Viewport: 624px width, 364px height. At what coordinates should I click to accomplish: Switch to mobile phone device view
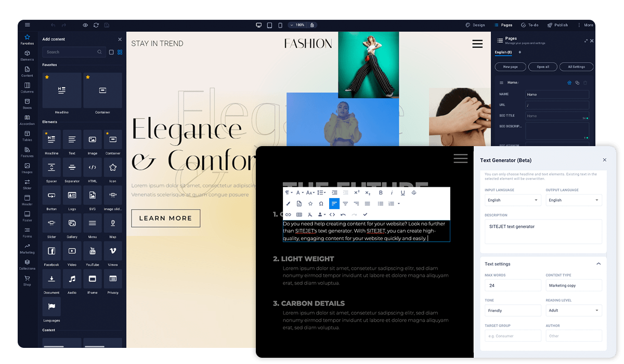pos(280,25)
